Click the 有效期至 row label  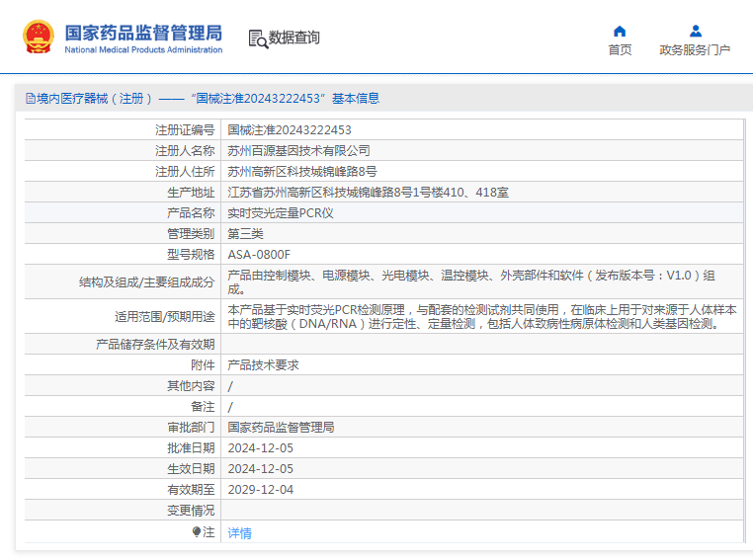tap(191, 490)
